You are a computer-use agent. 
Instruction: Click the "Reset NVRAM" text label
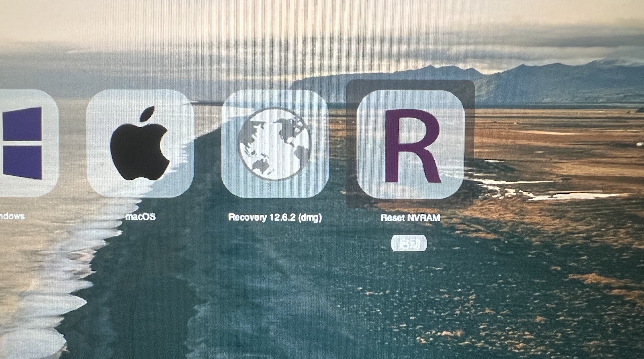click(410, 218)
